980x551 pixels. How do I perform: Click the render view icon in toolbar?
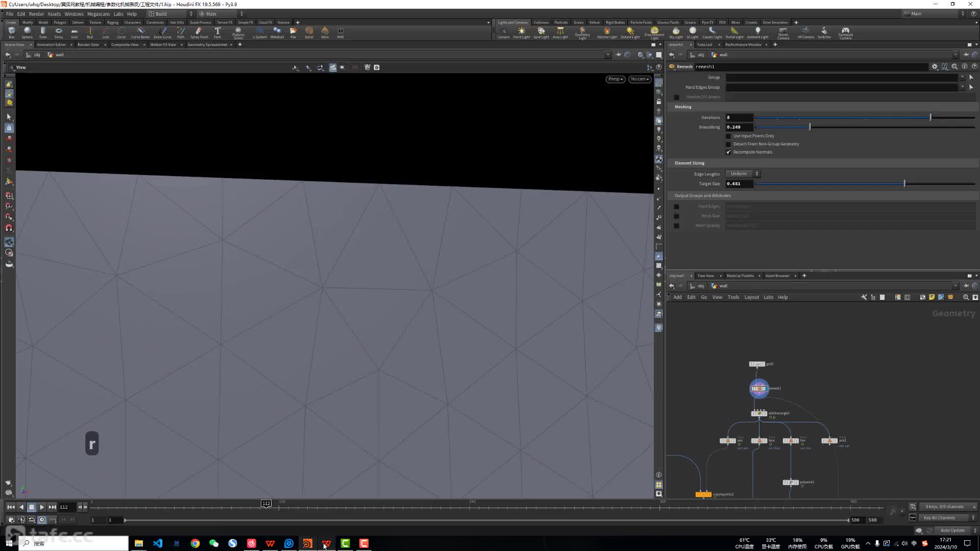88,45
